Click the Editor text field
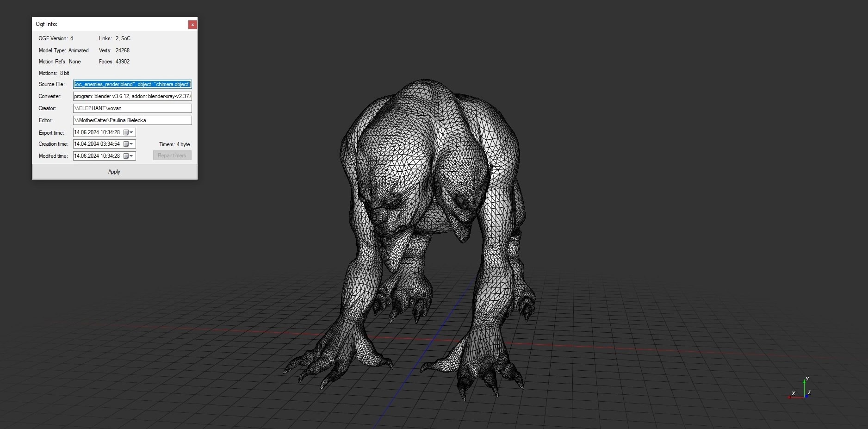This screenshot has width=868, height=429. point(132,120)
